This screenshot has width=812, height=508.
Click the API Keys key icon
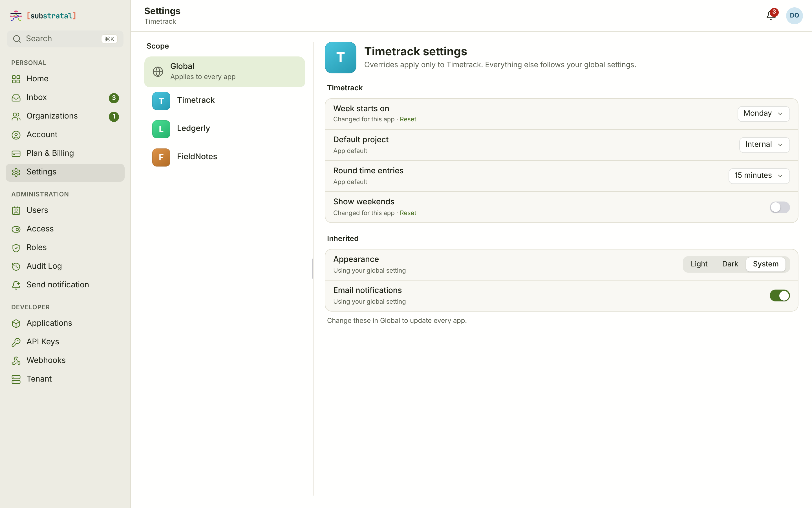pyautogui.click(x=16, y=342)
